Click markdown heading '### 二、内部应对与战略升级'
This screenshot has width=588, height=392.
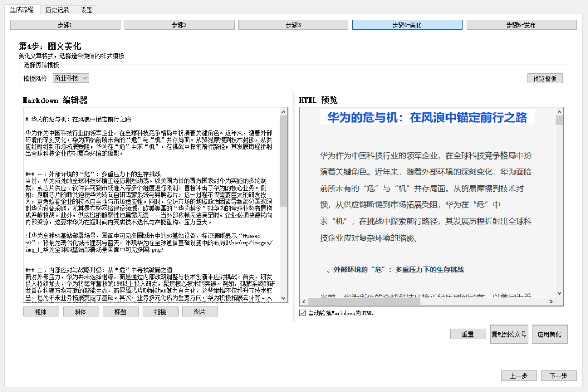(x=99, y=269)
